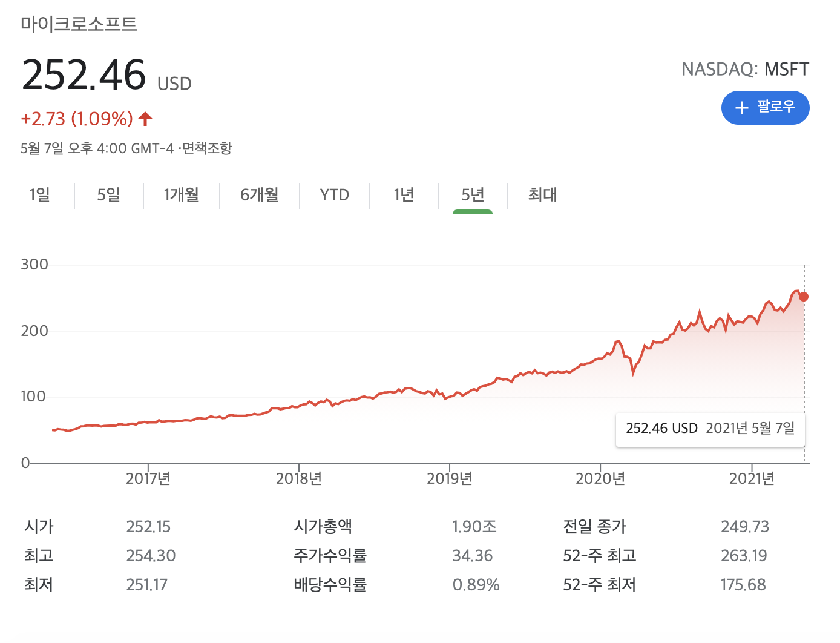Click the red up-arrow price change icon
The width and height of the screenshot is (840, 643).
[145, 119]
